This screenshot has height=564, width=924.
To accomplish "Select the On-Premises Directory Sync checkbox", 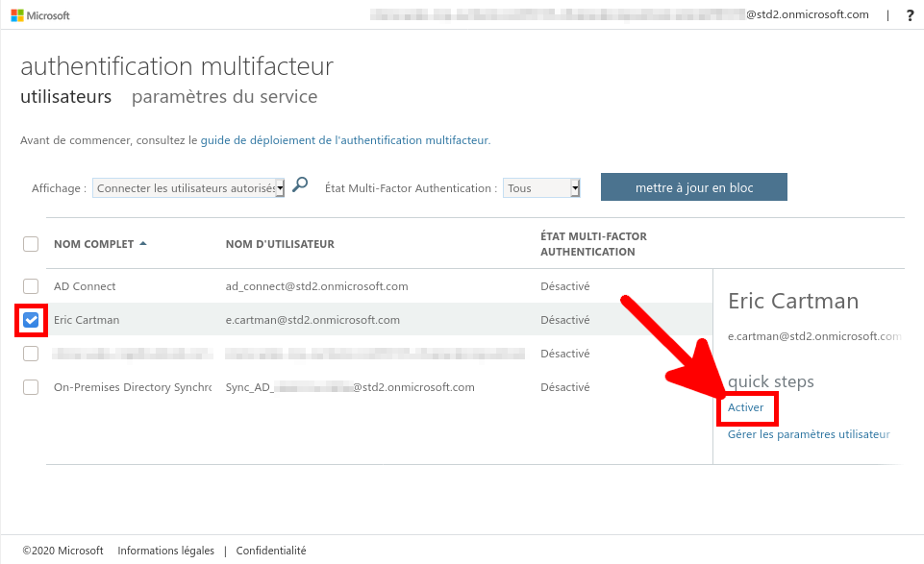I will (x=30, y=387).
